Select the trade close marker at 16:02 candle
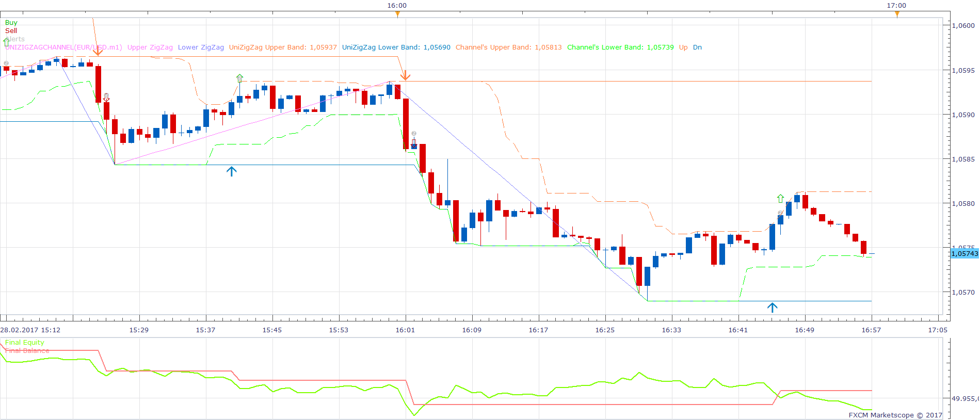 (x=414, y=144)
